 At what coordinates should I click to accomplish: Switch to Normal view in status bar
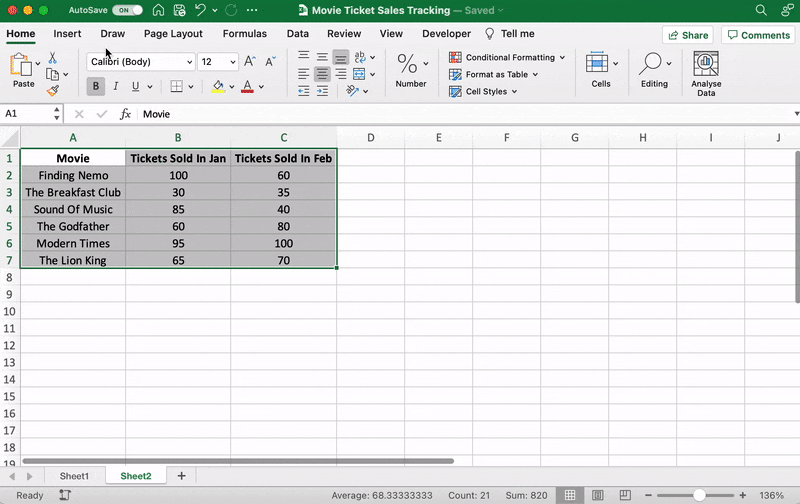570,495
